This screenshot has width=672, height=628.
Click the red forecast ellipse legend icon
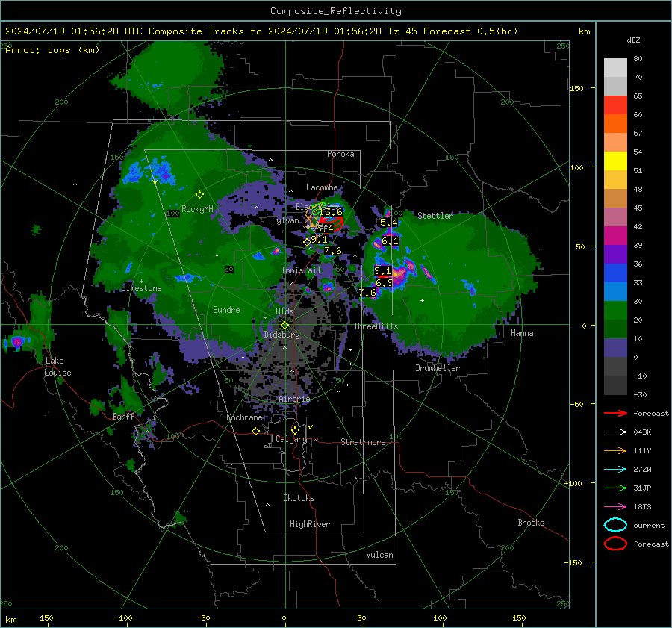pyautogui.click(x=615, y=544)
